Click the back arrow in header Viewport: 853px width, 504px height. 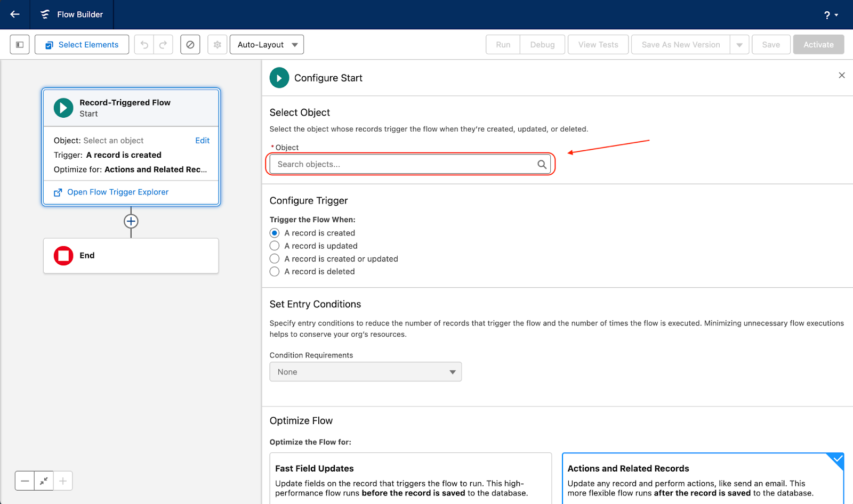pyautogui.click(x=15, y=14)
